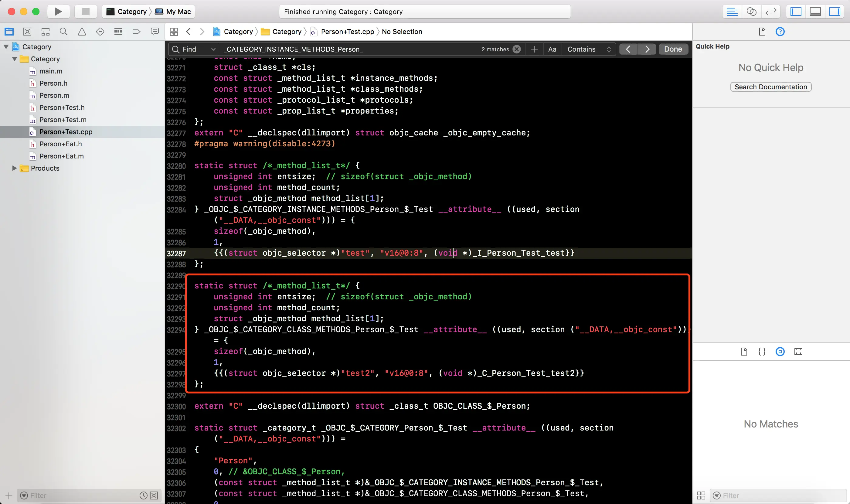Switch to the Assistant editor
850x504 pixels.
pyautogui.click(x=751, y=12)
